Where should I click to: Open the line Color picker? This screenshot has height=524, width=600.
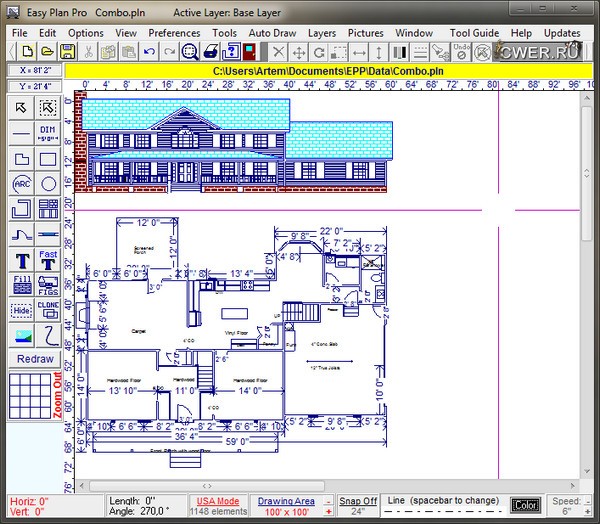coord(525,505)
